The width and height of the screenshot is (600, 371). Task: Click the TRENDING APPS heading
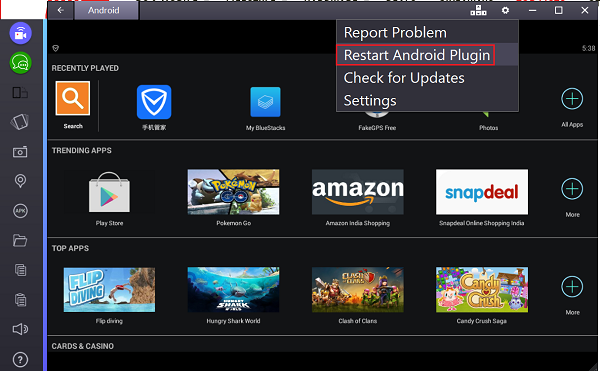[82, 151]
